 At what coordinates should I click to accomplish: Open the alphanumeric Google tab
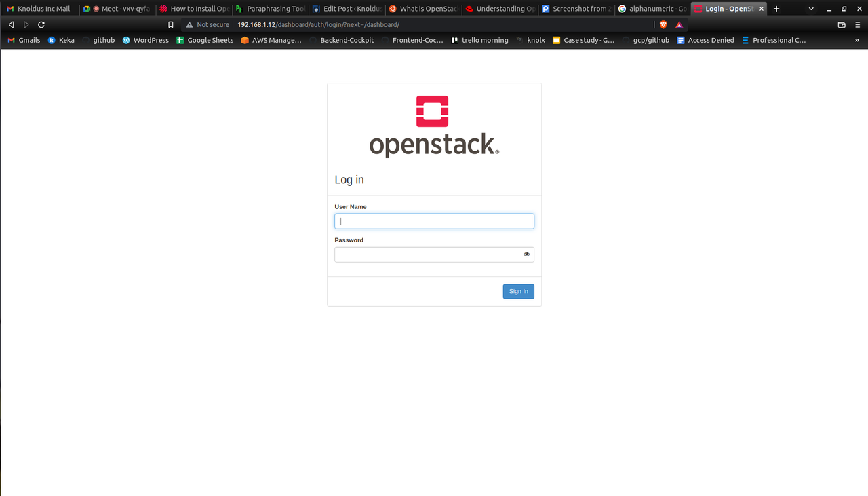coord(653,9)
